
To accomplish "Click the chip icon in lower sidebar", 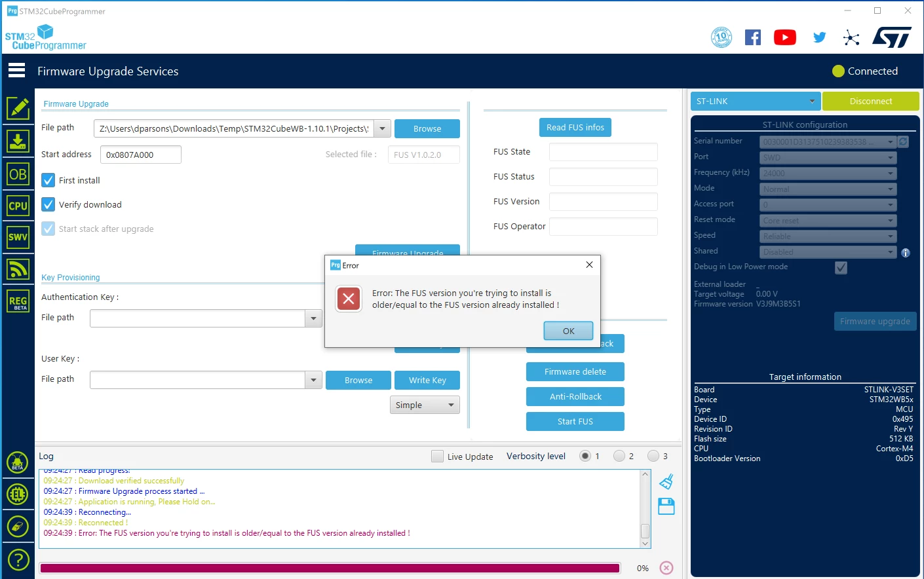I will (x=18, y=494).
